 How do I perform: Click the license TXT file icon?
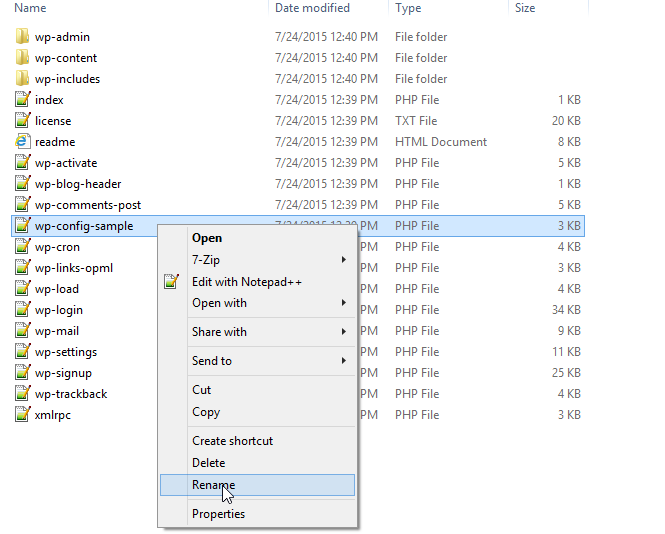pyautogui.click(x=23, y=120)
